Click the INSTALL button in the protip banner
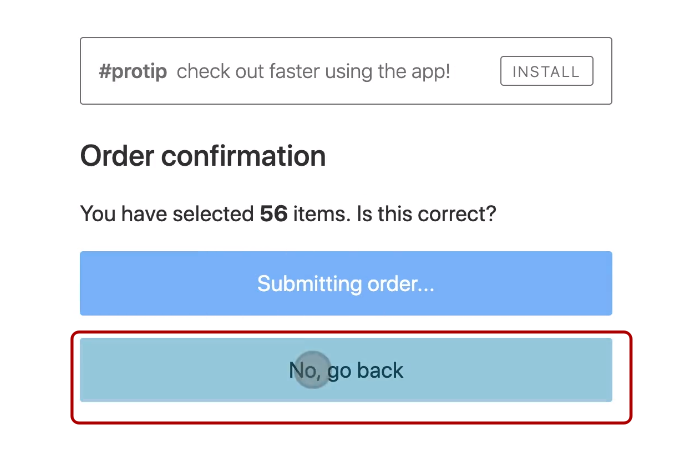694x476 pixels. point(546,71)
